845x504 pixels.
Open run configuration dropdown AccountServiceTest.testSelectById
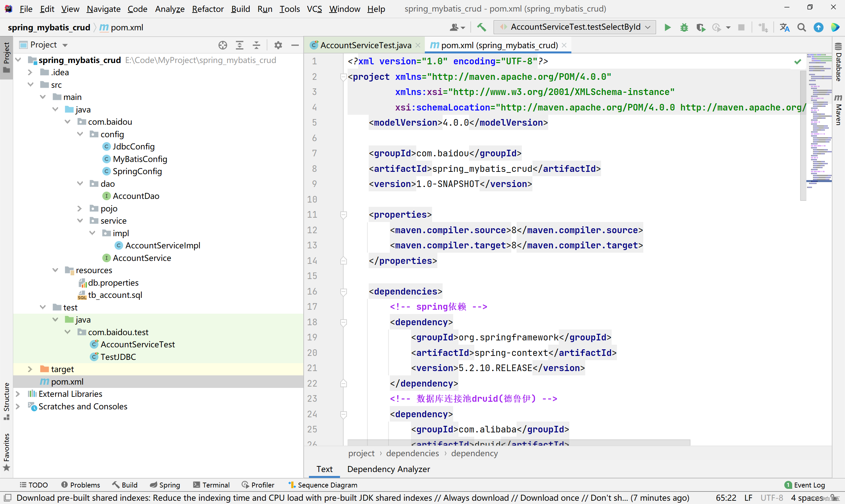[575, 27]
